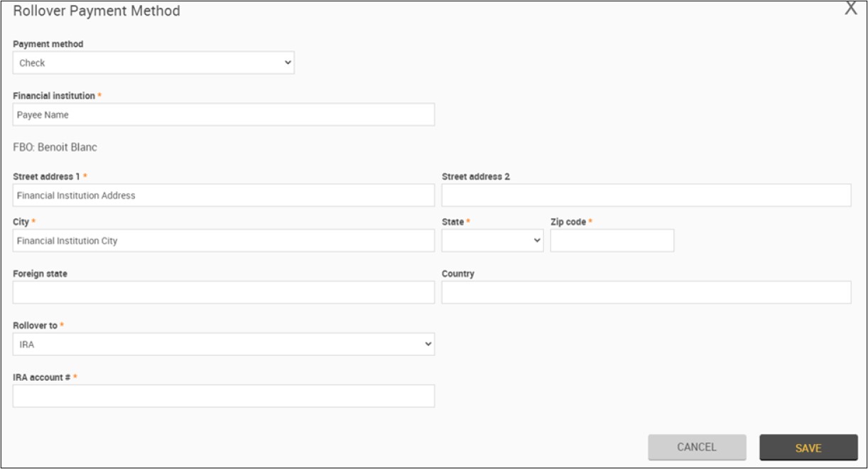The image size is (868, 469).
Task: Click the Zip code input box
Action: click(612, 241)
